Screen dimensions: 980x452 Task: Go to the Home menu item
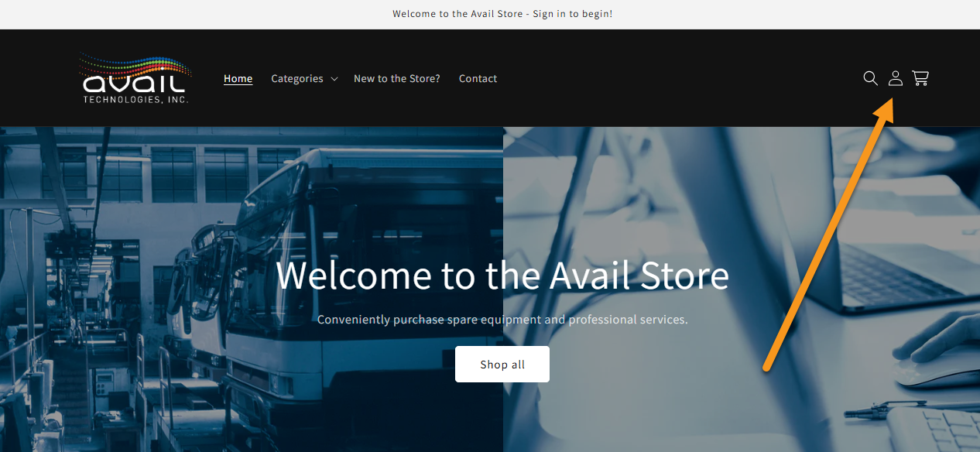[238, 79]
